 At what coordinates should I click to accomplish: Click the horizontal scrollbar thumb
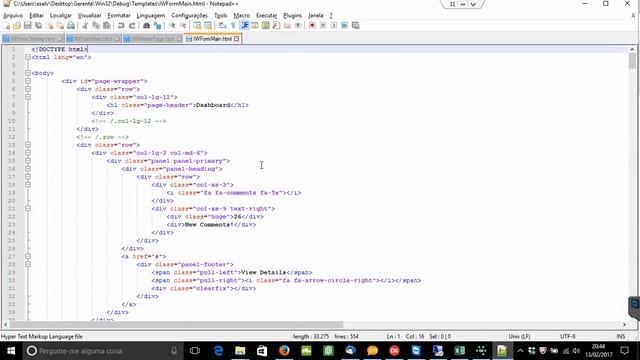(x=176, y=324)
